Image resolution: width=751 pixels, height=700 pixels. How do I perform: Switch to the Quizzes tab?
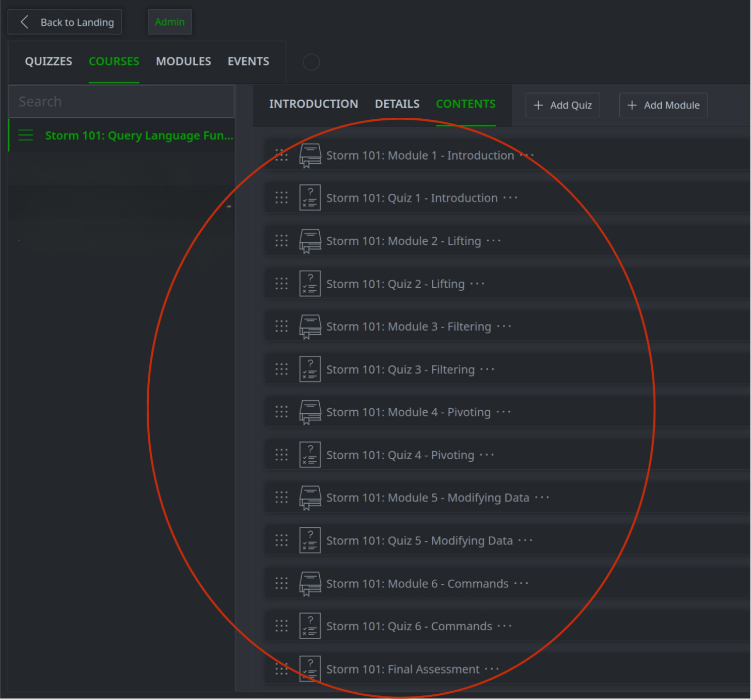[x=49, y=61]
